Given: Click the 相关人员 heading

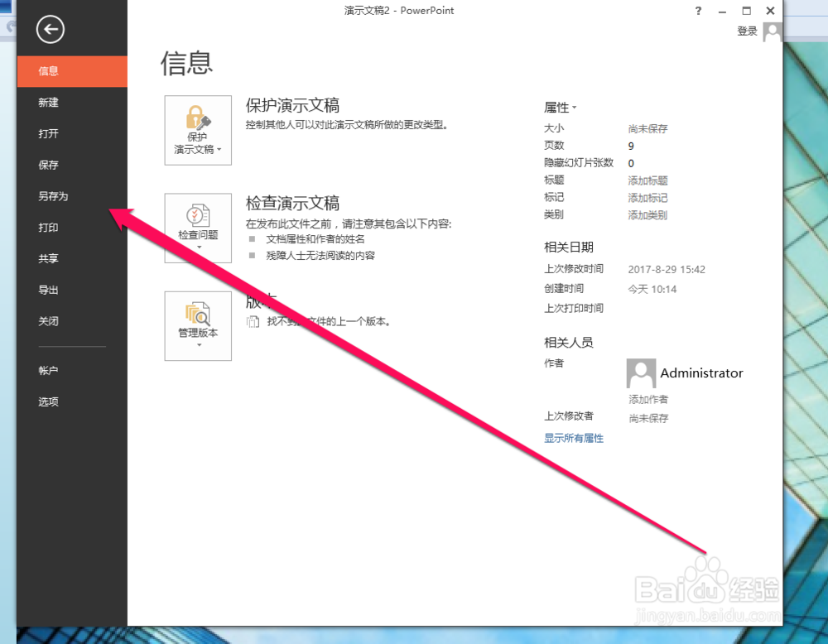Looking at the screenshot, I should click(569, 343).
